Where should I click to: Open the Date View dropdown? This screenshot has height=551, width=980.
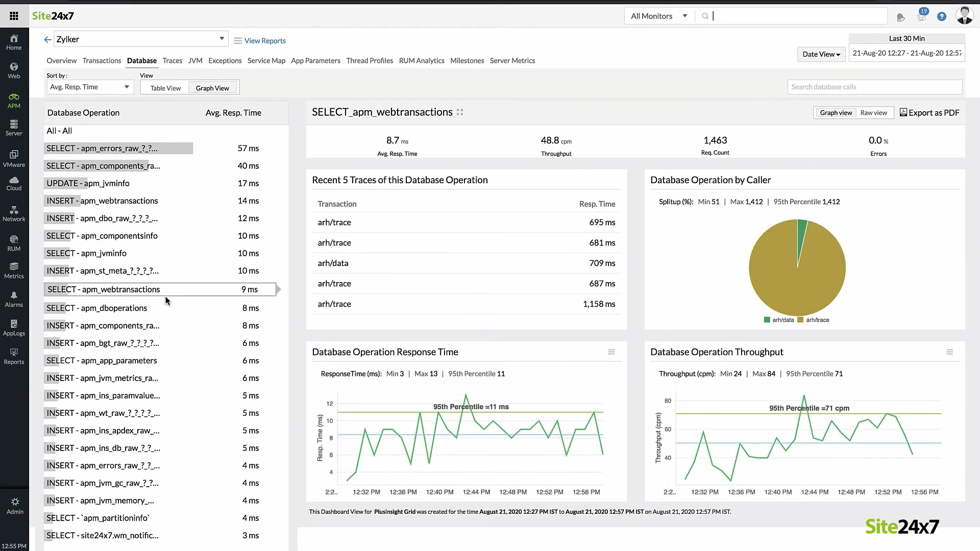(821, 54)
